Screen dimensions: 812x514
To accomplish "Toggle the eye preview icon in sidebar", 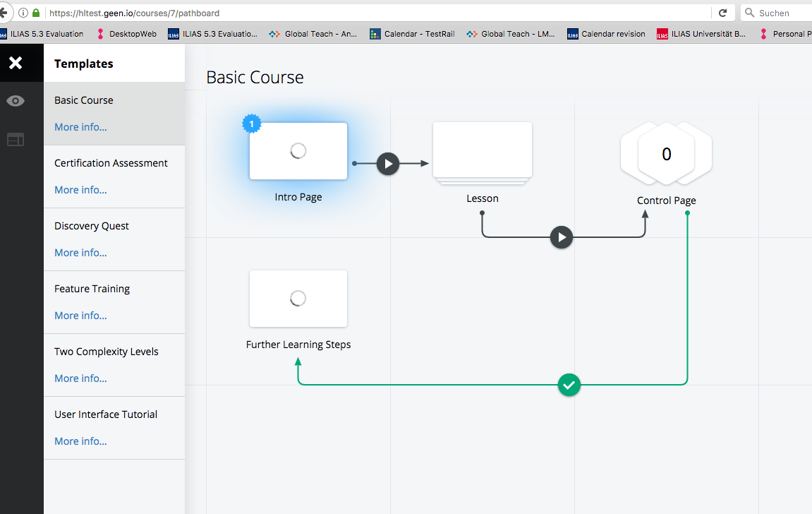I will tap(16, 101).
